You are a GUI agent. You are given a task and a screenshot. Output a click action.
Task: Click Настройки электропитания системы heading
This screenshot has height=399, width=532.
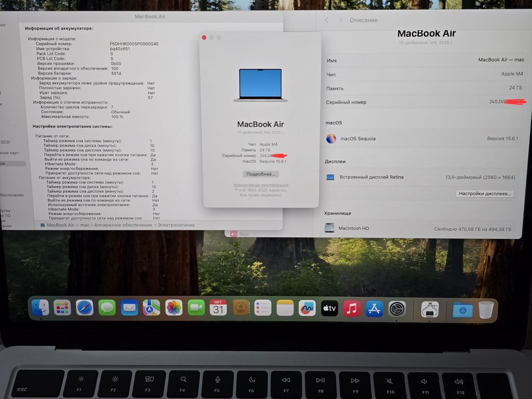tap(72, 126)
